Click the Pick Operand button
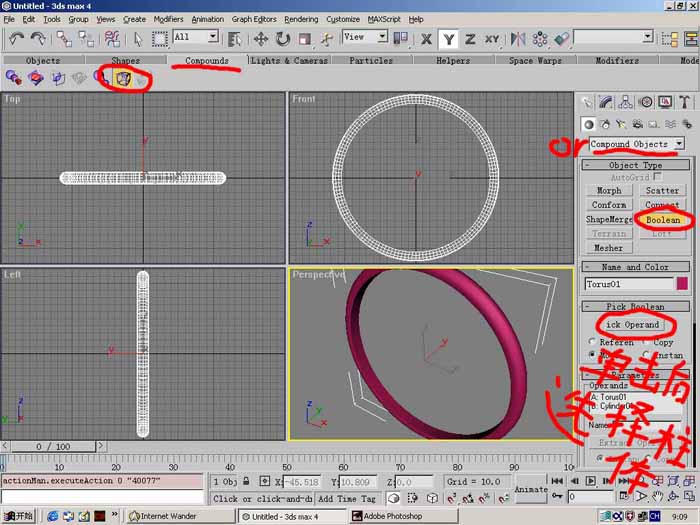The image size is (700, 525). click(x=632, y=325)
